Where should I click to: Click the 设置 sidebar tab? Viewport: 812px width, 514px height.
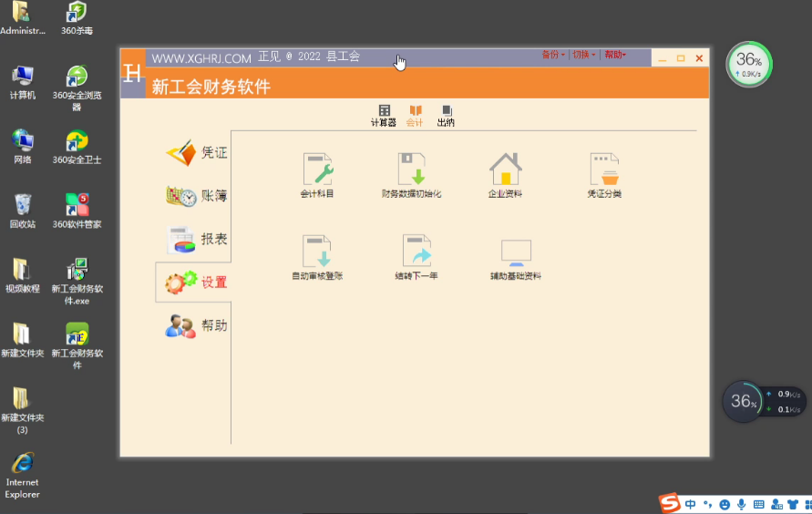coord(196,283)
